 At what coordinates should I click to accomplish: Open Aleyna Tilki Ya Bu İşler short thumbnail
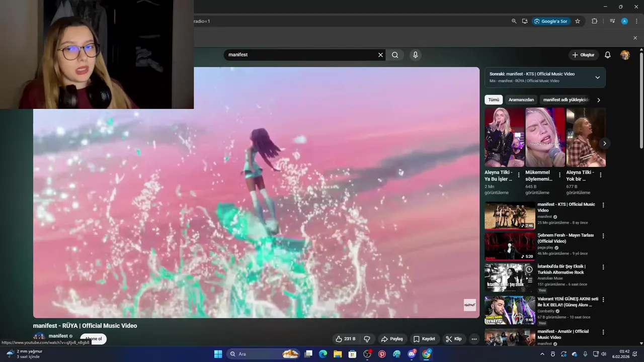(505, 137)
